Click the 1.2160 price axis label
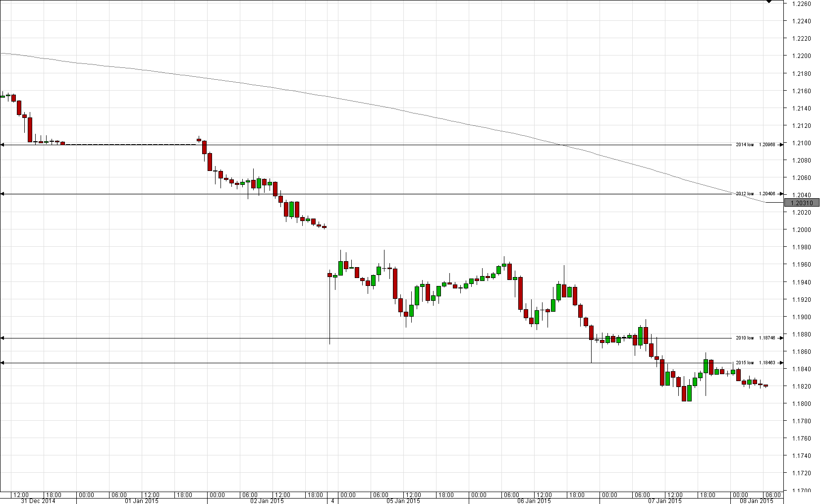The image size is (820, 504). (x=801, y=91)
